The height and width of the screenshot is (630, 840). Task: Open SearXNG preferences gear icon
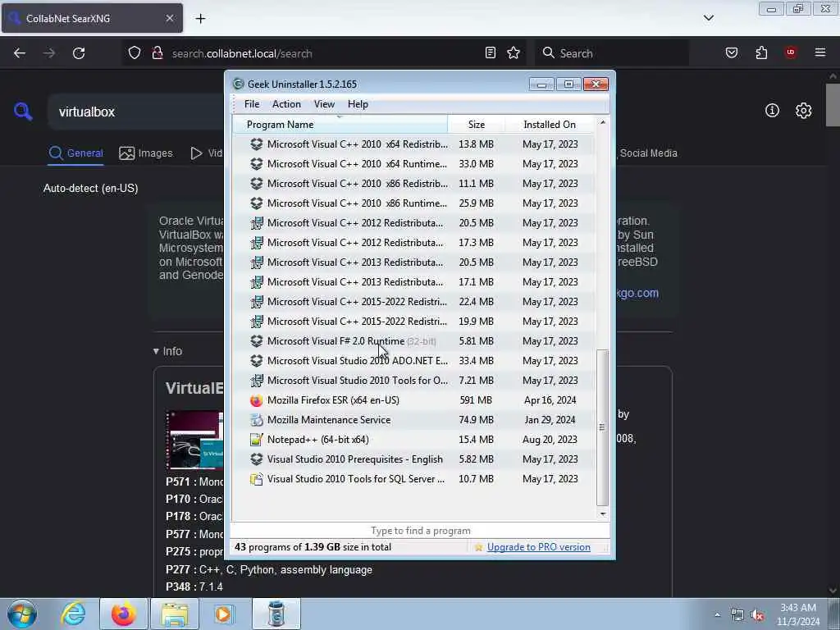[803, 111]
